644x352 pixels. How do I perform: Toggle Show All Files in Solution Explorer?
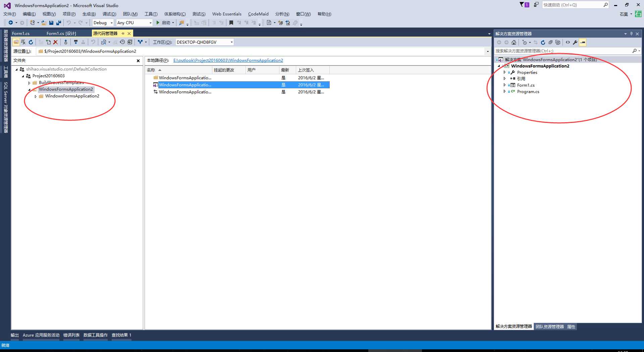(x=558, y=42)
